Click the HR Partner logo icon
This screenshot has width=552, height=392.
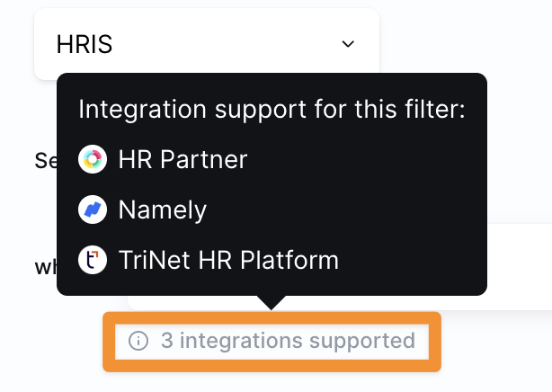tap(91, 160)
